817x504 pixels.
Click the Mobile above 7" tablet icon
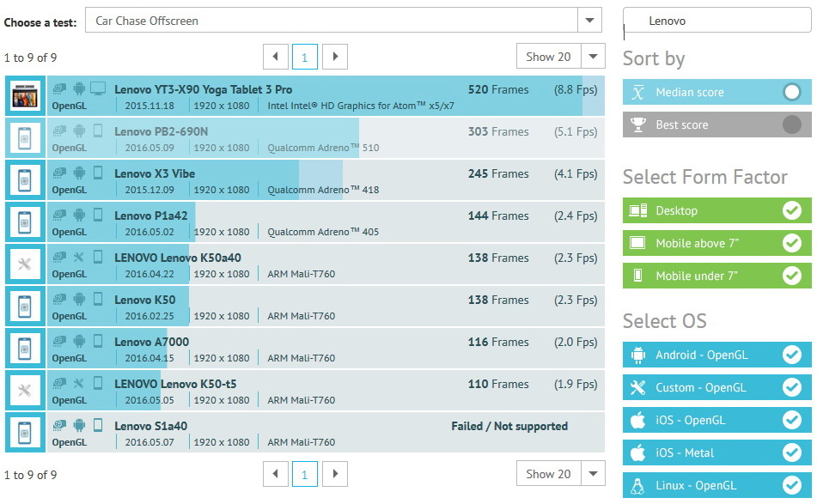point(637,243)
